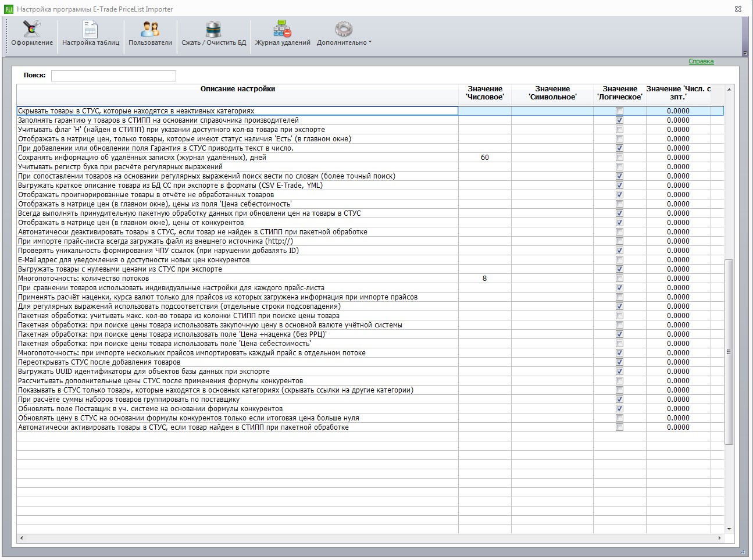This screenshot has width=753, height=560.
Task: Click the vertical scrollbar thumb
Action: [x=729, y=352]
